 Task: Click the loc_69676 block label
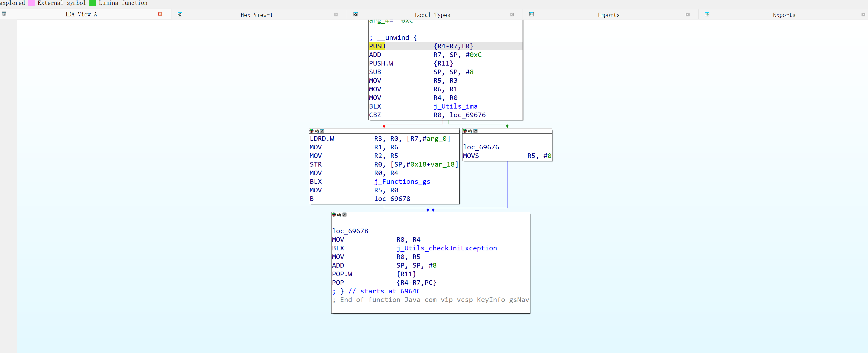click(481, 147)
